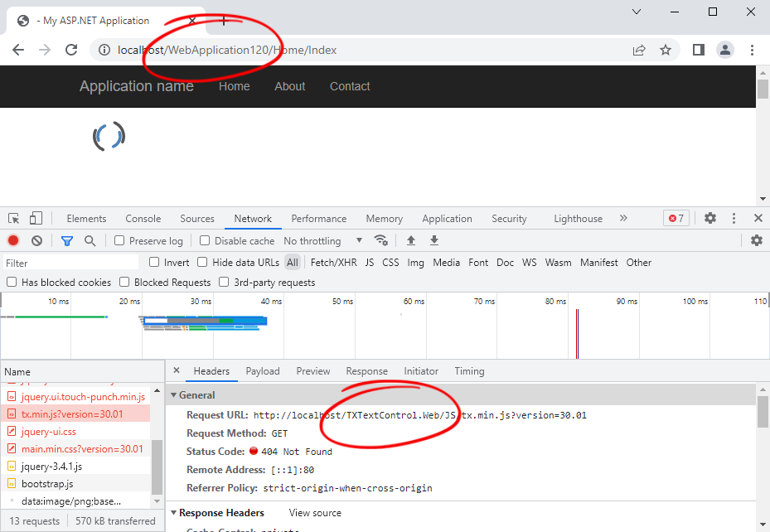Filter requests by JS type

coord(370,263)
